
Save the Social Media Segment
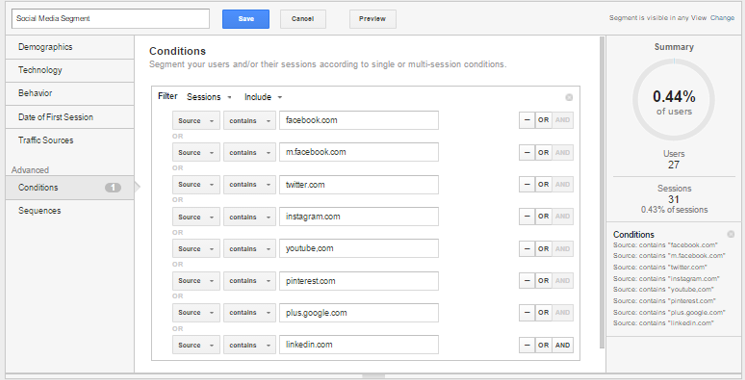click(x=246, y=19)
